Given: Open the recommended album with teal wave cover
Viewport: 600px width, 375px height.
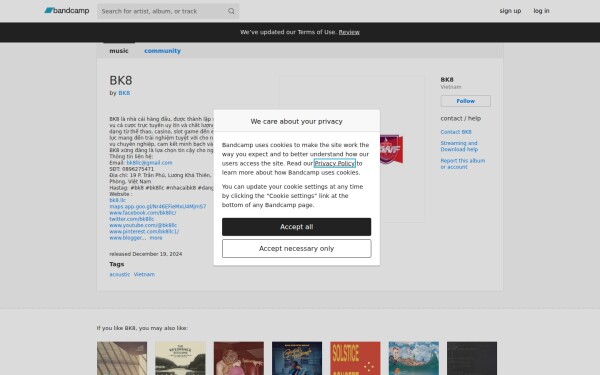Looking at the screenshot, I should [414, 358].
